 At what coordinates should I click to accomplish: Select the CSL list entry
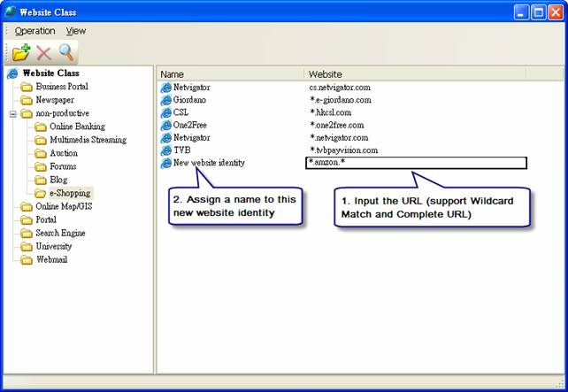180,112
